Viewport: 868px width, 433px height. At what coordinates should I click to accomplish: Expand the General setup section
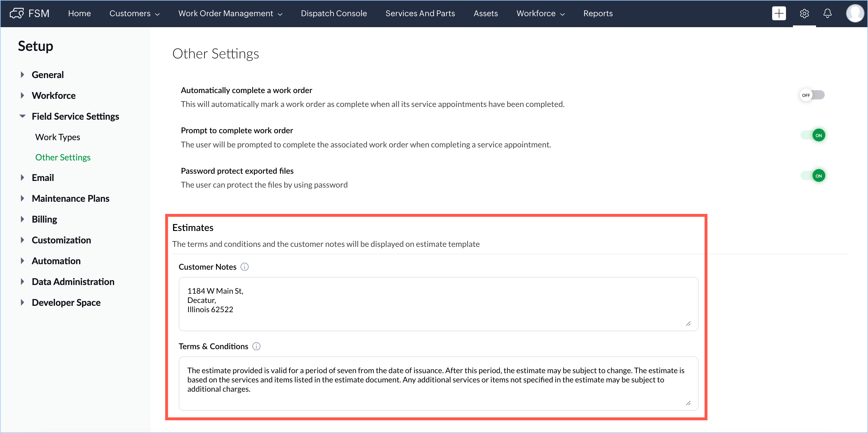point(22,75)
